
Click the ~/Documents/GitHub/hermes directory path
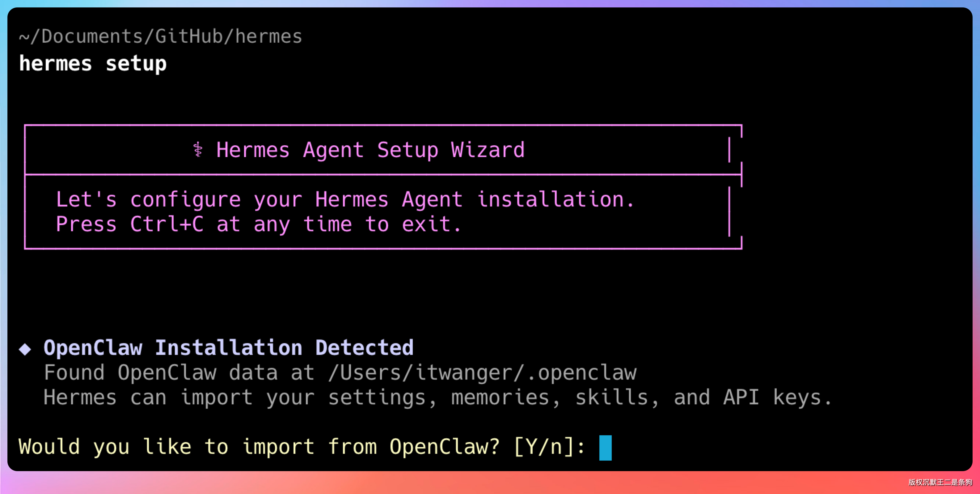(x=161, y=36)
